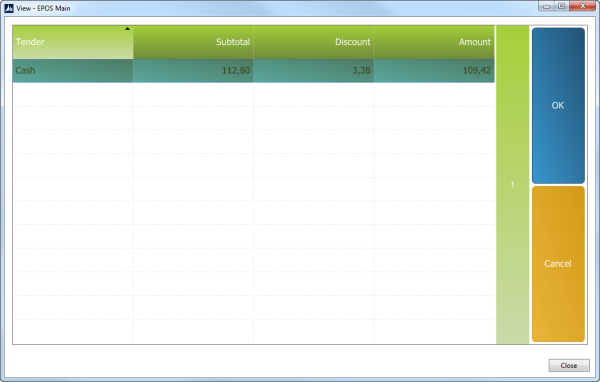Viewport: 600px width, 382px height.
Task: Minimize the EPOS Main window
Action: pyautogui.click(x=546, y=6)
